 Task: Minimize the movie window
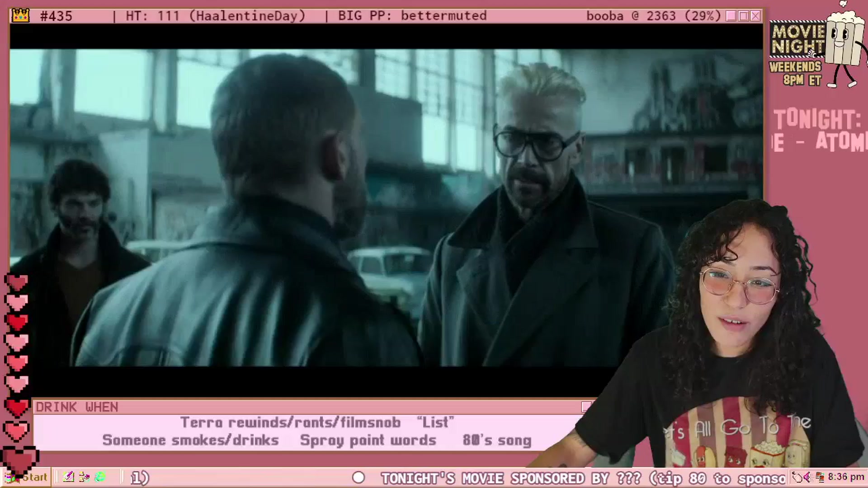[731, 16]
